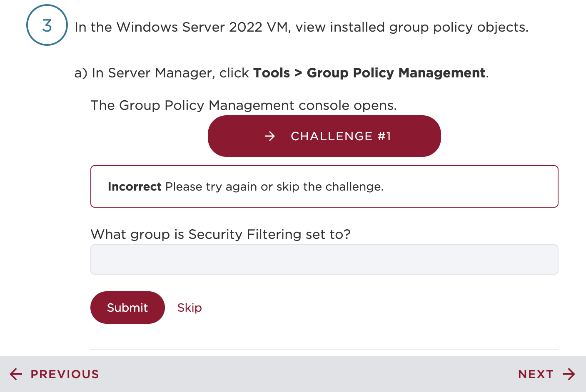586x392 pixels.
Task: Click the Group Policy Management console opens text
Action: tap(244, 105)
